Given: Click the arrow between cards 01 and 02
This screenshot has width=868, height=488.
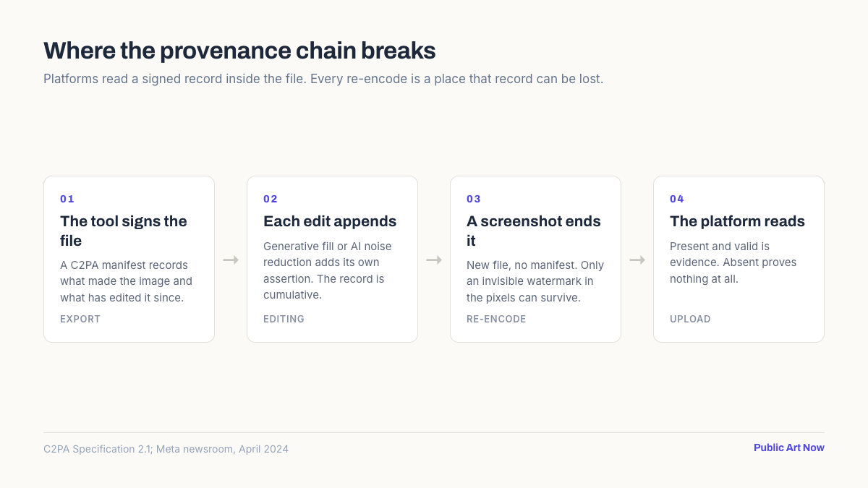Looking at the screenshot, I should point(231,260).
